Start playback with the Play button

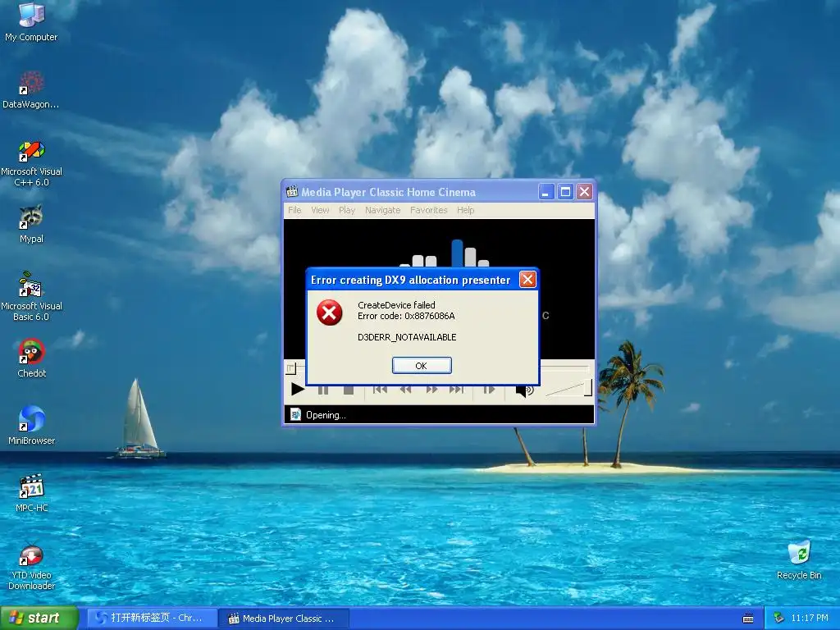point(298,390)
